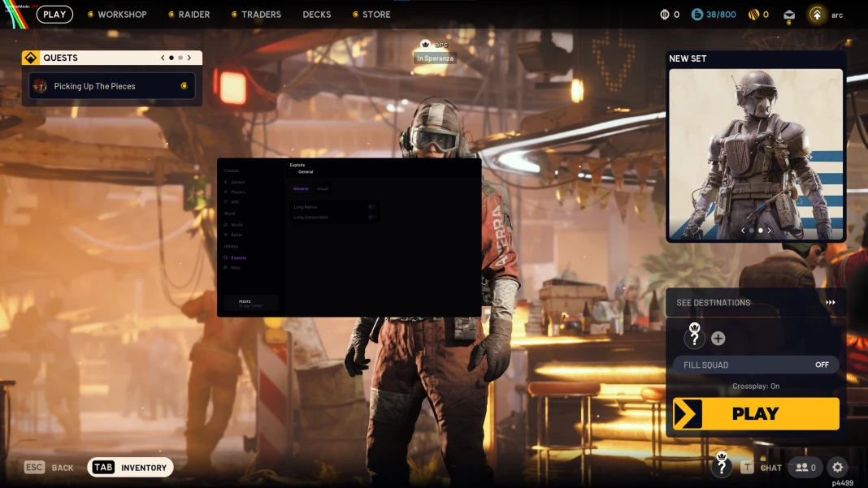Screen dimensions: 868x488
Task: Expand See Destinations with the arrows
Action: tap(831, 302)
